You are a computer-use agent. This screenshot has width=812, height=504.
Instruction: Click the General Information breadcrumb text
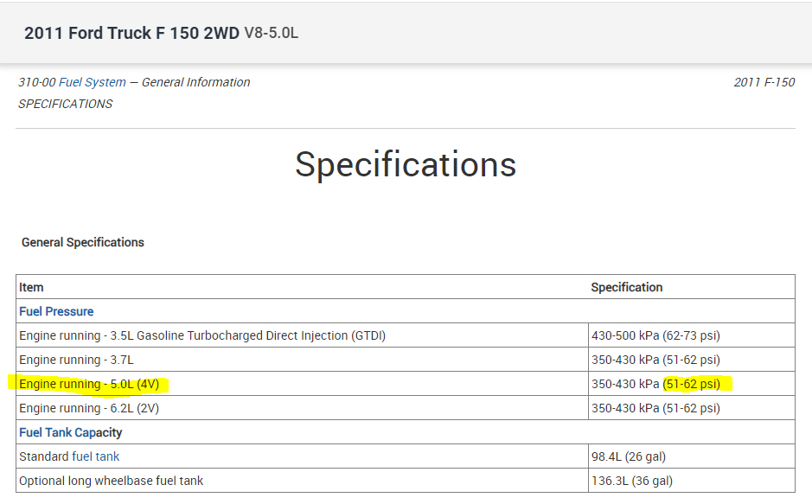coord(195,82)
